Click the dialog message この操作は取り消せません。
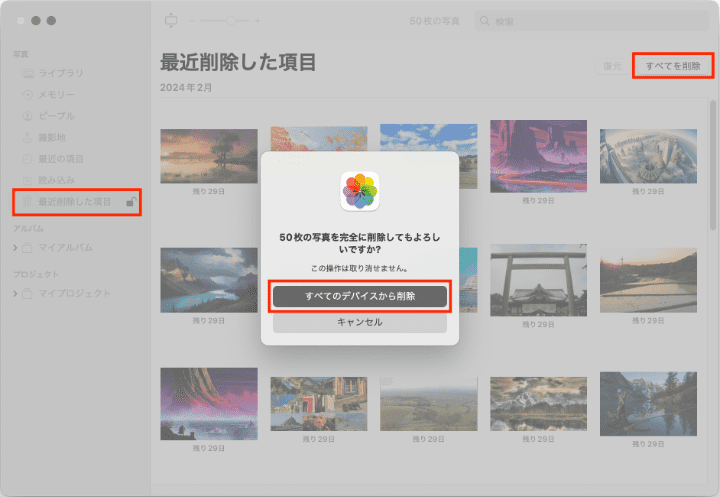Viewport: 720px width, 497px height. (360, 268)
